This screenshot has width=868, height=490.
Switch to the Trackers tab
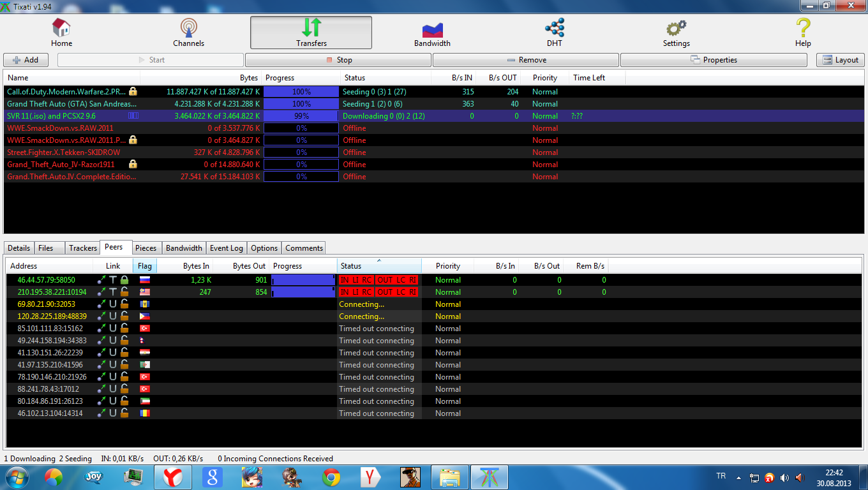tap(83, 248)
